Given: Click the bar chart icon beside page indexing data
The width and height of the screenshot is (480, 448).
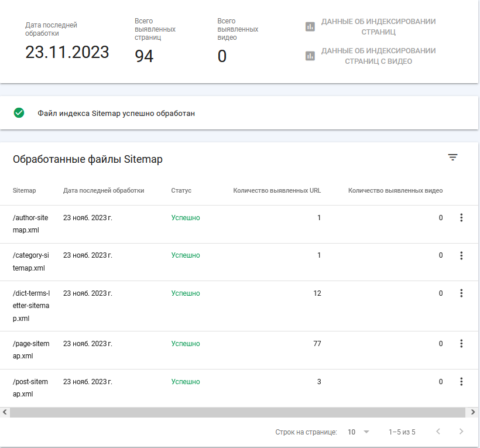Looking at the screenshot, I should coord(310,26).
